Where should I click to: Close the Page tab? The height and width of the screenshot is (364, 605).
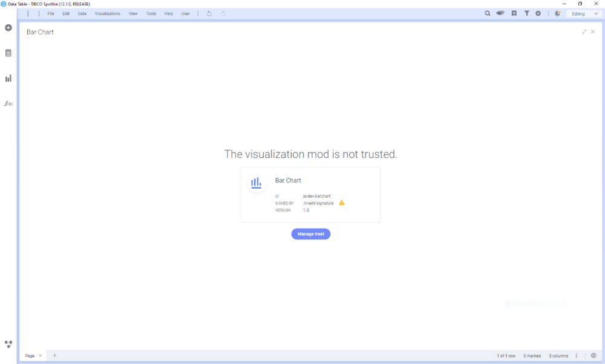click(40, 356)
